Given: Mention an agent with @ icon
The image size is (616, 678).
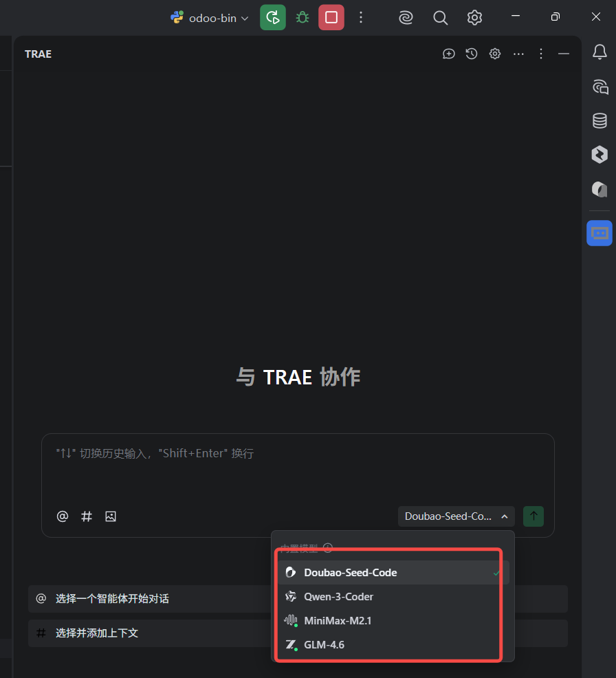Looking at the screenshot, I should pos(63,516).
